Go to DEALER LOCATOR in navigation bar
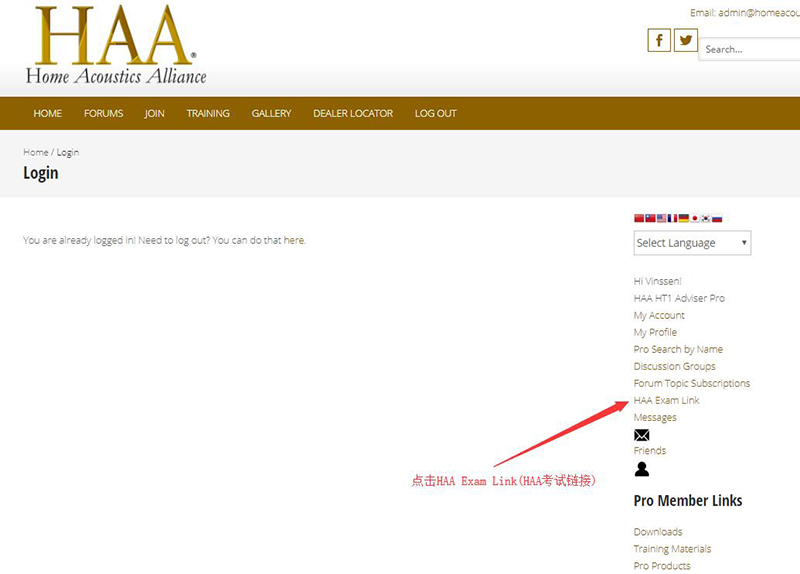The width and height of the screenshot is (800, 574). pyautogui.click(x=353, y=113)
